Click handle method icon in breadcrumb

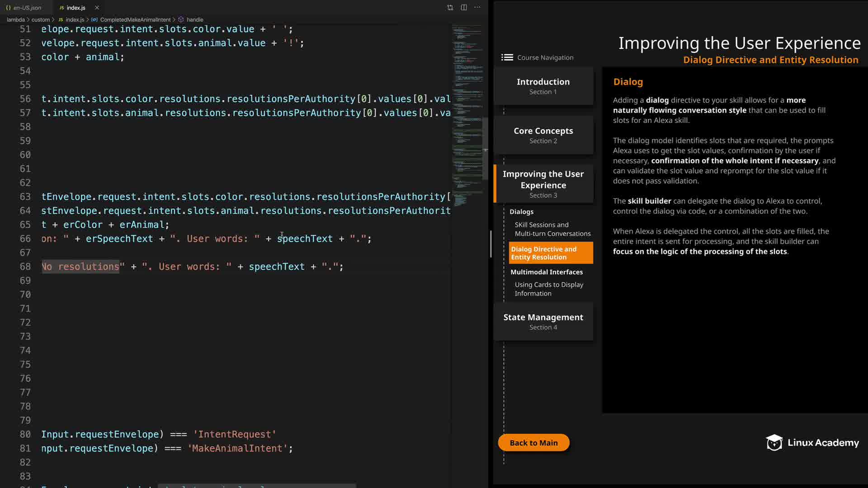[181, 20]
